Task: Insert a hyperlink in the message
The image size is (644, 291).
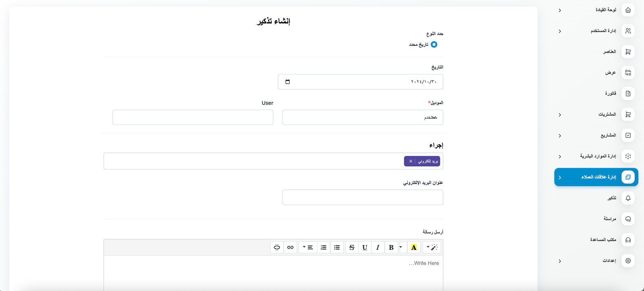Action: [x=290, y=248]
